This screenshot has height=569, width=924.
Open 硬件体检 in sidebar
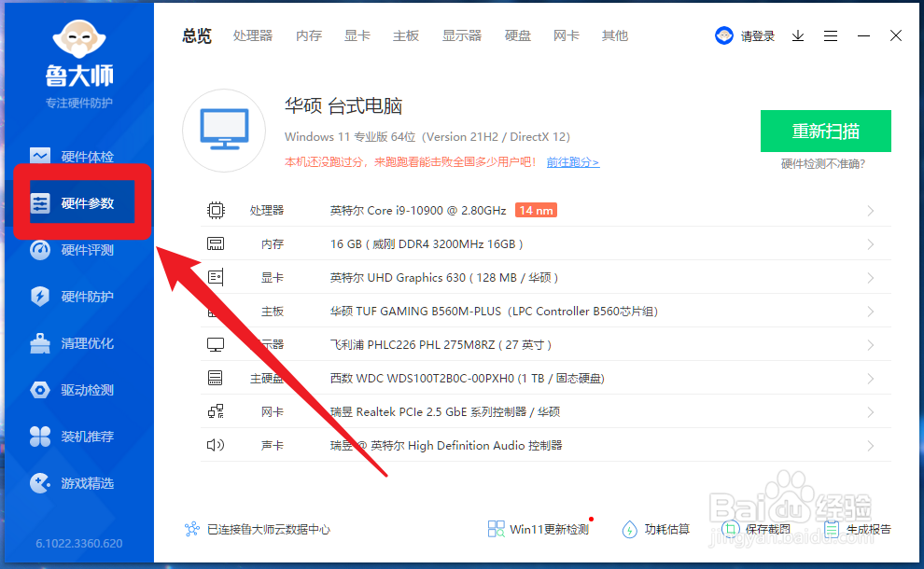pyautogui.click(x=72, y=157)
